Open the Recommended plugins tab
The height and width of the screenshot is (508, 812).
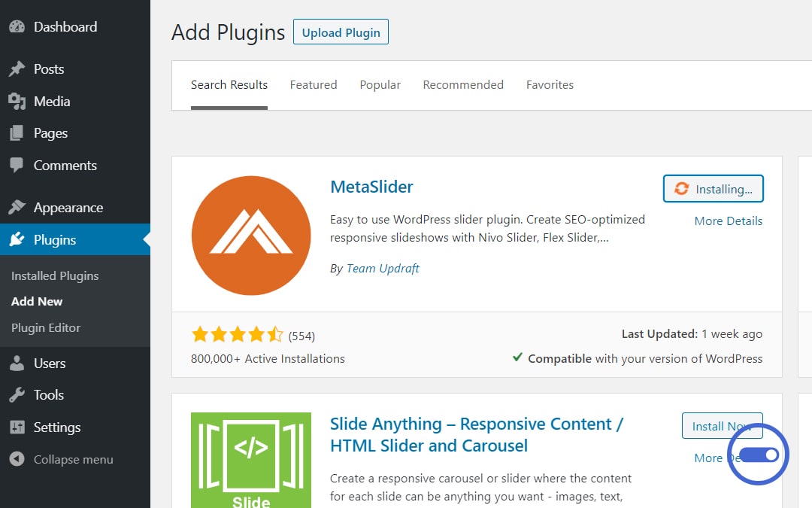463,84
